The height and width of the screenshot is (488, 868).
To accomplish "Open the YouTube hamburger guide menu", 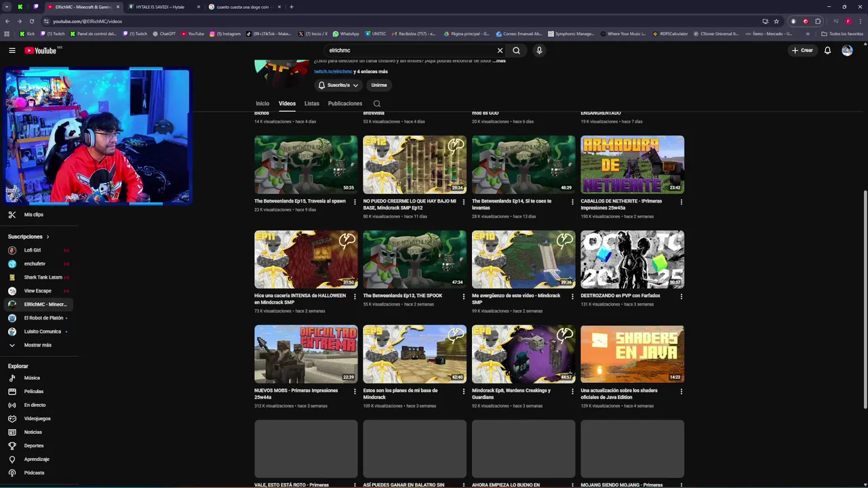I will pos(12,50).
